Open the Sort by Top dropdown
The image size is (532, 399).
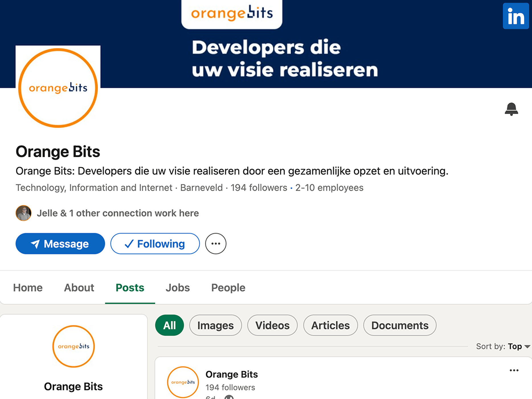pyautogui.click(x=503, y=347)
